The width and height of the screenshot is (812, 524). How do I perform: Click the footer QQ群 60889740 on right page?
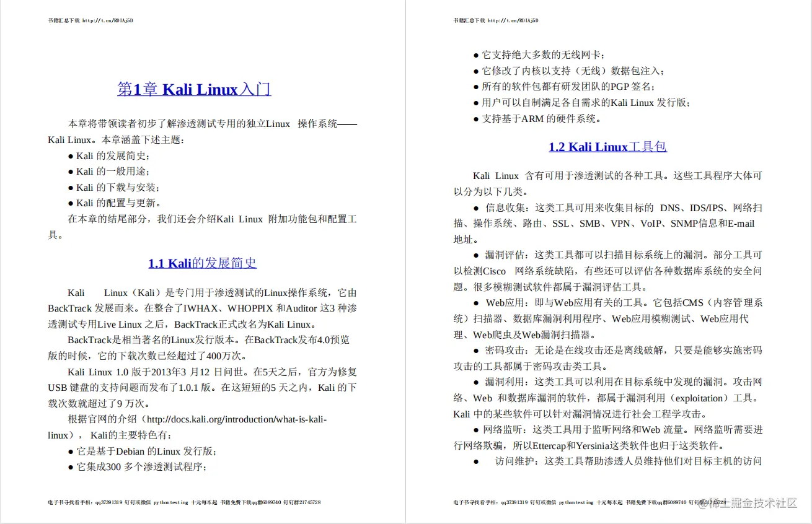coord(671,502)
